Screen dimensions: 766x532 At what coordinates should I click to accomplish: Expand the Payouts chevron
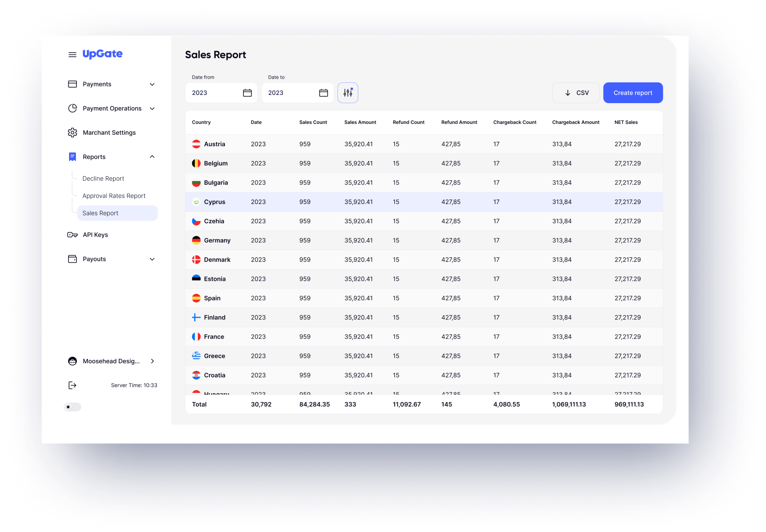tap(152, 259)
